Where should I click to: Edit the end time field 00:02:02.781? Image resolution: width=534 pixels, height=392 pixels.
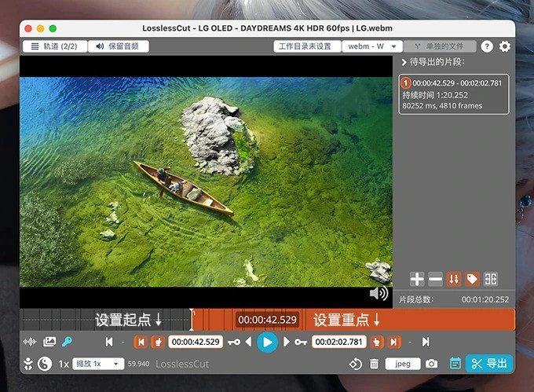(339, 342)
